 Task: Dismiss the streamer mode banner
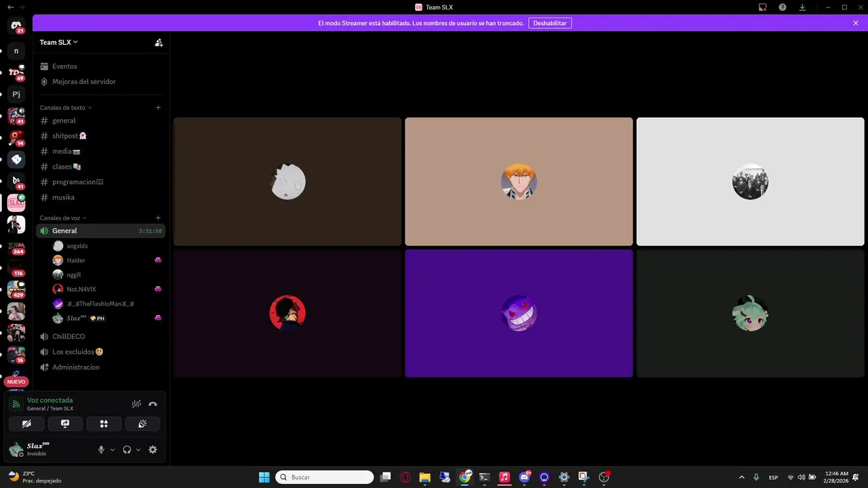(x=856, y=23)
